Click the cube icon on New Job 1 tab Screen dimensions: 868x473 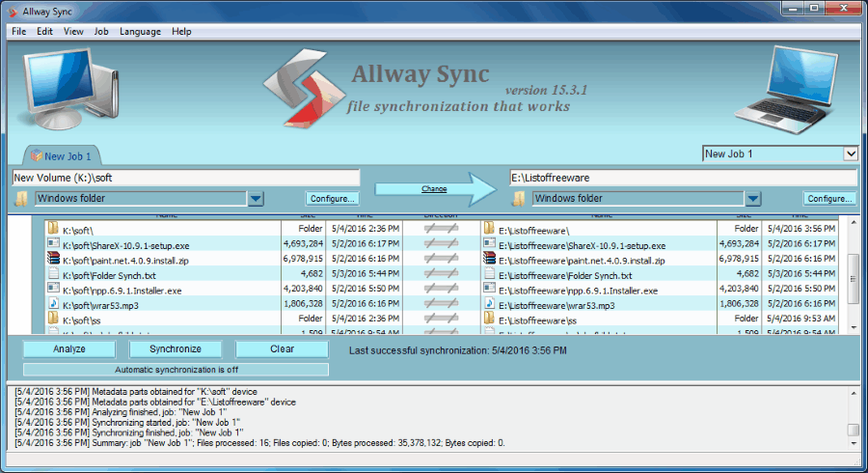37,155
